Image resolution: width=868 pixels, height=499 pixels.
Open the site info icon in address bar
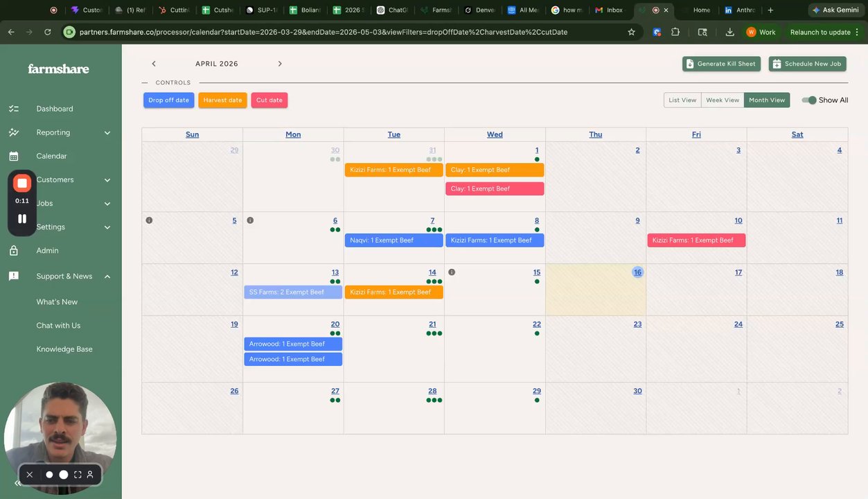(69, 32)
